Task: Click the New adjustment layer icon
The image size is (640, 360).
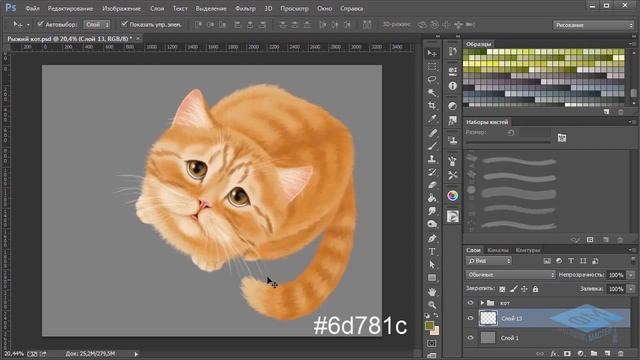Action: click(580, 353)
